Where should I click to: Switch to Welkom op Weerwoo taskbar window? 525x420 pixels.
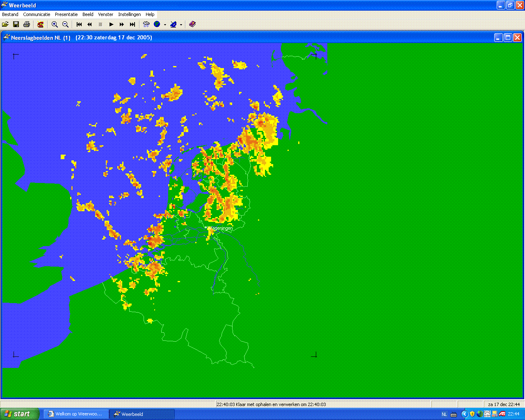76,414
